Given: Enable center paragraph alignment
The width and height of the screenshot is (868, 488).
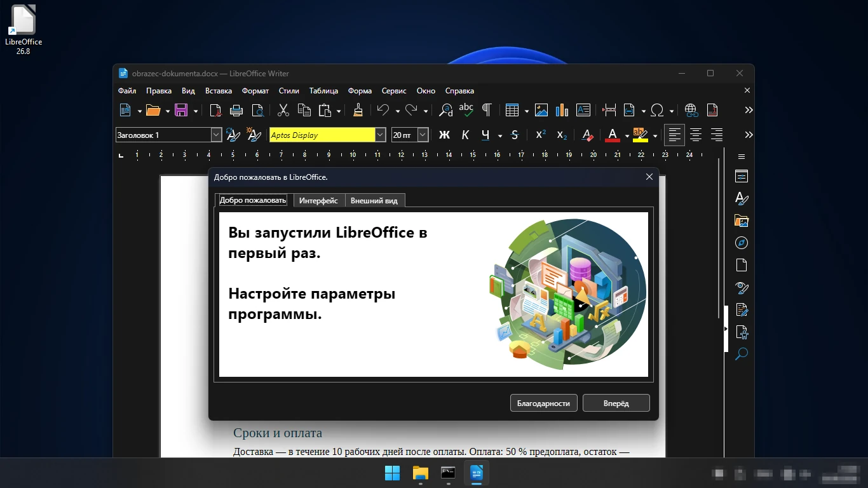Looking at the screenshot, I should (696, 135).
